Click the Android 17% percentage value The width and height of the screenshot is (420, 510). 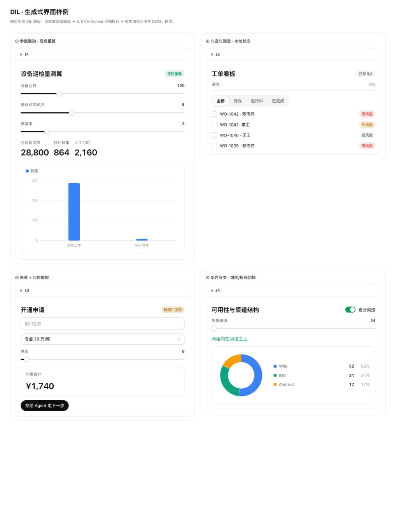pos(365,384)
